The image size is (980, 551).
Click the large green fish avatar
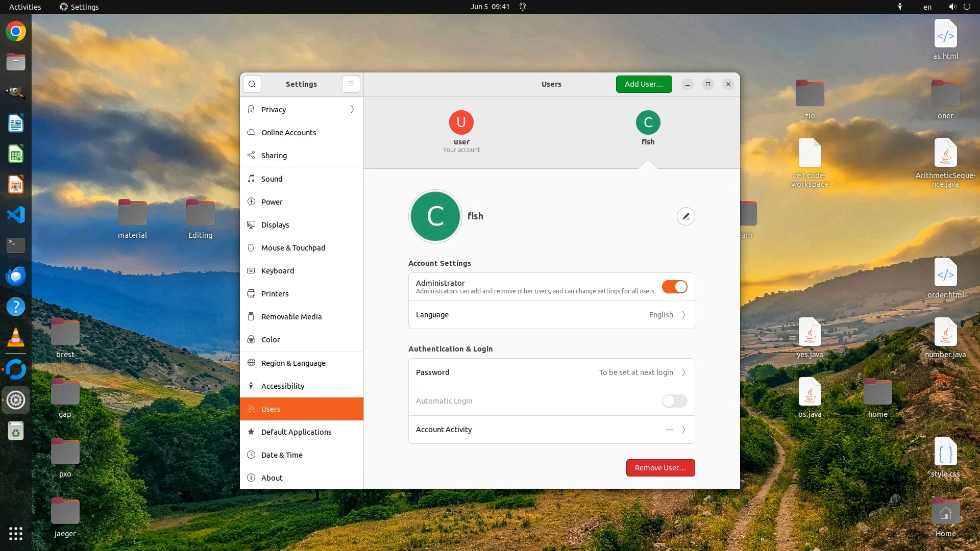(435, 216)
